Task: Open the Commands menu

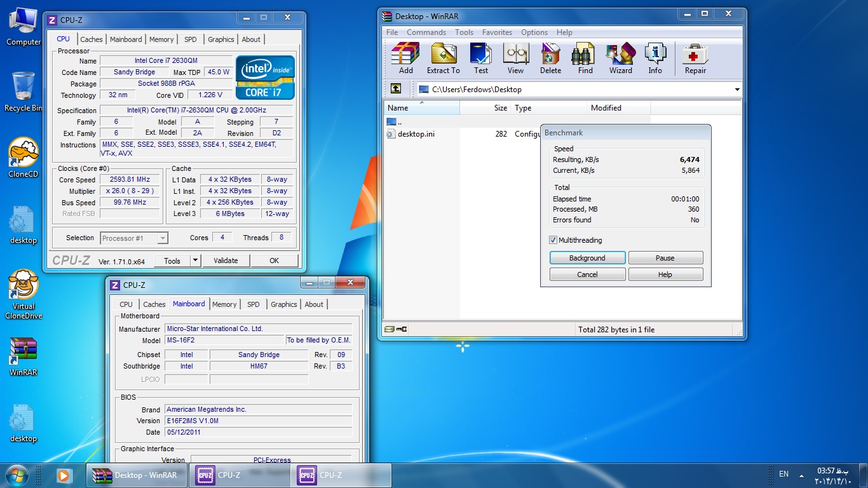Action: 426,32
